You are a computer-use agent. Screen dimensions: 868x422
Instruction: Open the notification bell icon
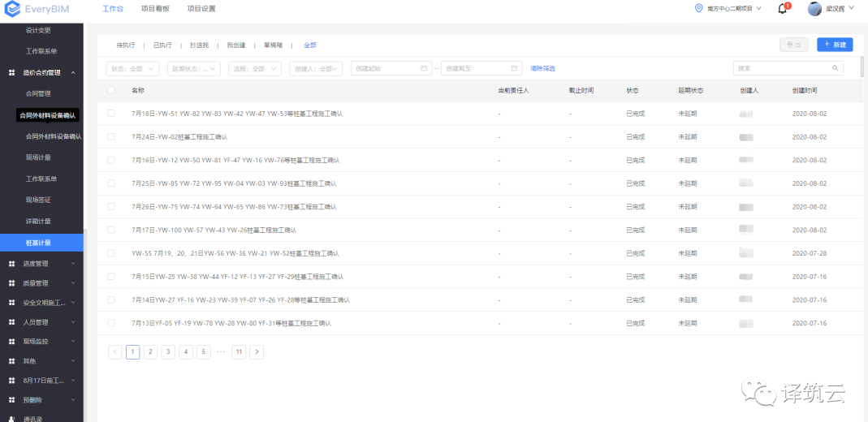point(782,9)
